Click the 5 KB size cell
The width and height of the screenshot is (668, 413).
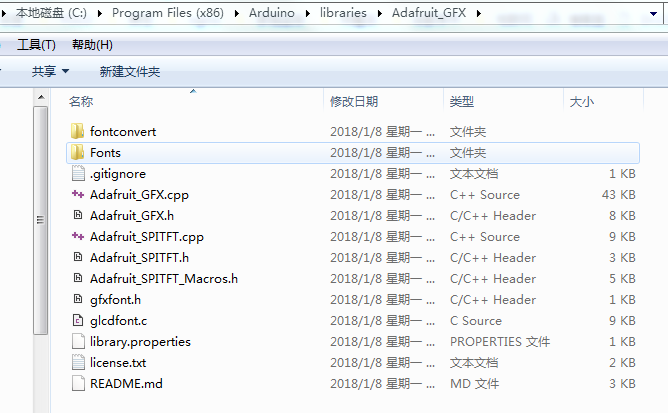(622, 279)
